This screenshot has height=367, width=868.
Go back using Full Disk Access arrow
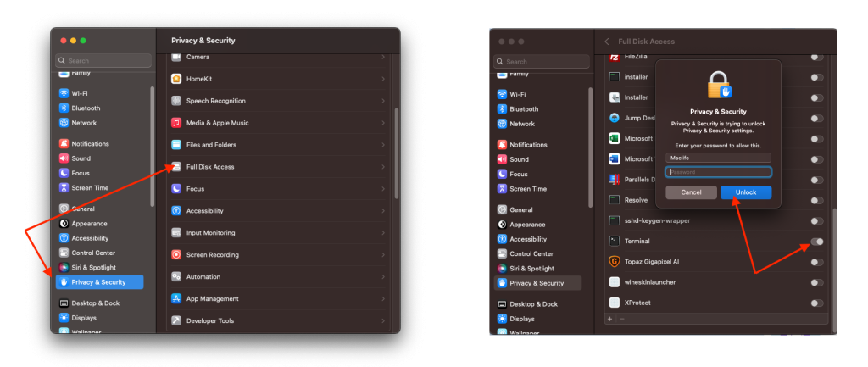607,41
